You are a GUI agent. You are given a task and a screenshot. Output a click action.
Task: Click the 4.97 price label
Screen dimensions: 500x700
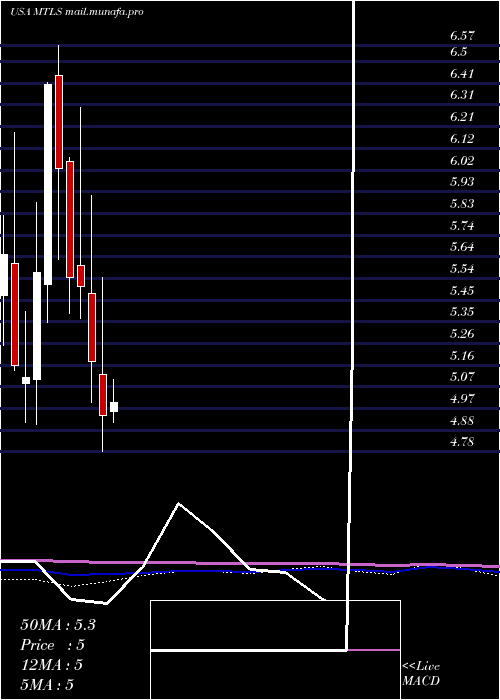coord(462,399)
